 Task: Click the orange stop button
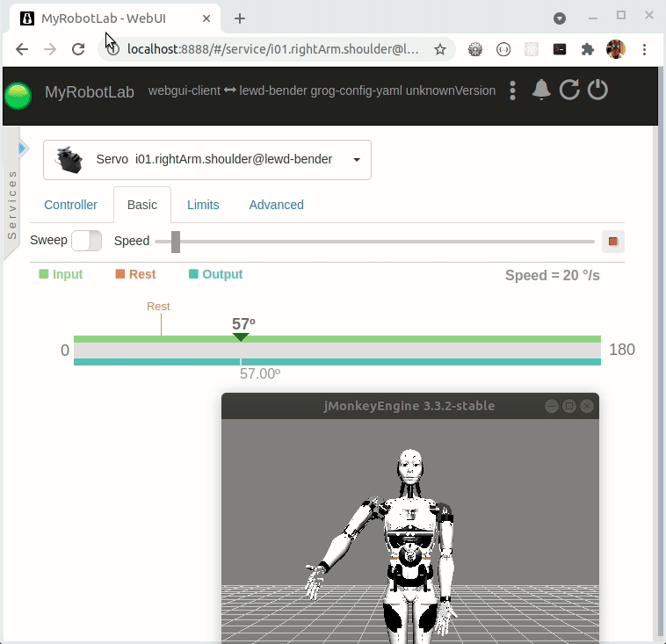(x=613, y=242)
